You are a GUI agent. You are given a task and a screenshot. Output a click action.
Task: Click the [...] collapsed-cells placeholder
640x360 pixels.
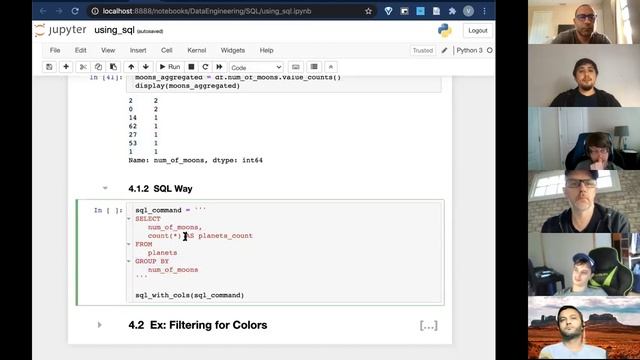pyautogui.click(x=429, y=325)
